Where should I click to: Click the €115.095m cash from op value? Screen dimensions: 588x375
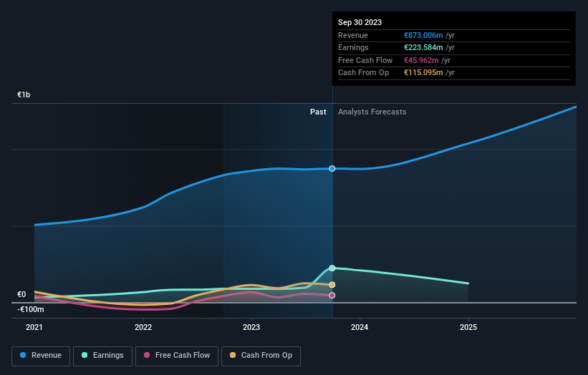(423, 73)
